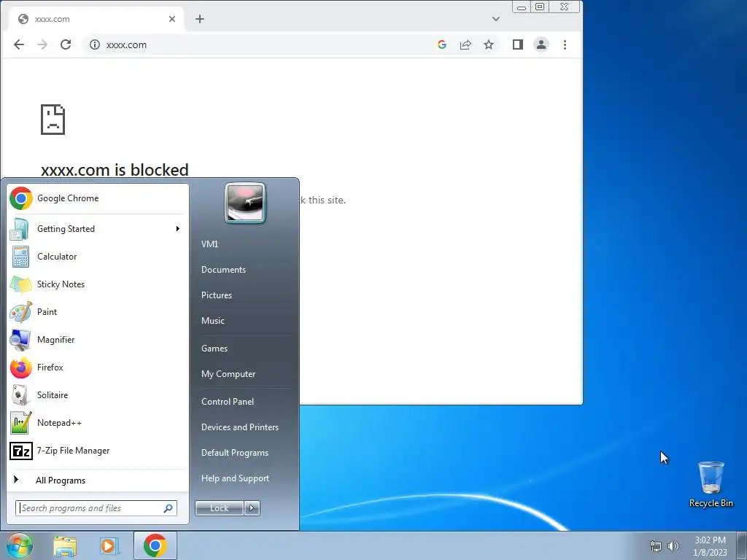Reload the xxxx.com page
Screen dimensions: 747x560
[x=66, y=44]
